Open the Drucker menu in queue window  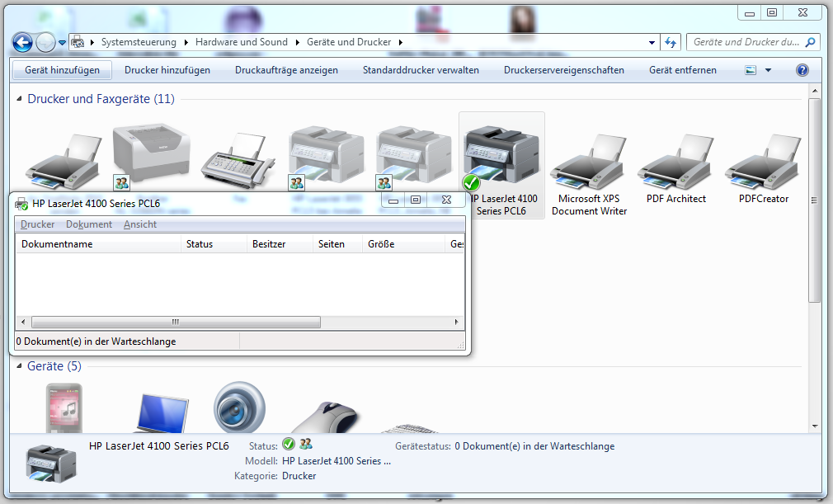coord(38,224)
